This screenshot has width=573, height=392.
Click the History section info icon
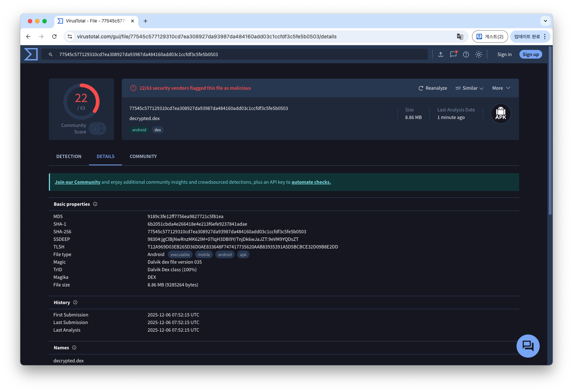pos(75,303)
